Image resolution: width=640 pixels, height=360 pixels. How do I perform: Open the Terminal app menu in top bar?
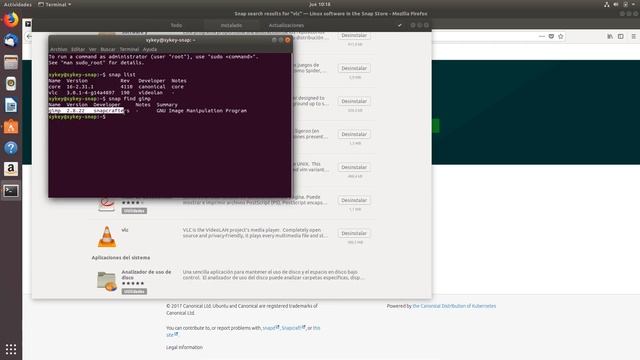coord(55,4)
